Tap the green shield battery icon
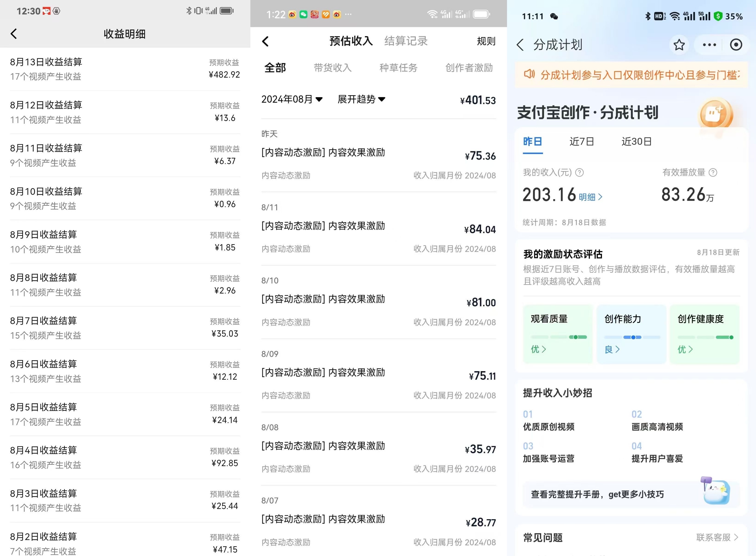Image resolution: width=756 pixels, height=556 pixels. tap(718, 16)
